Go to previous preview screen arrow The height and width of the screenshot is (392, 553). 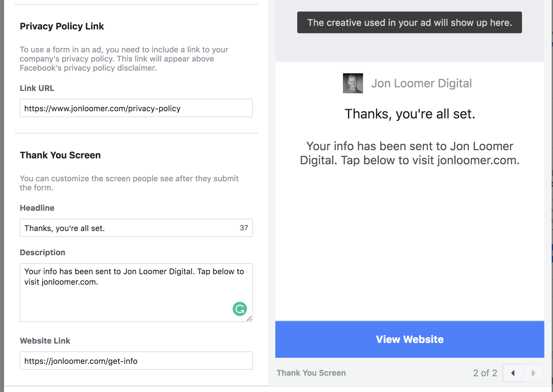pos(513,373)
